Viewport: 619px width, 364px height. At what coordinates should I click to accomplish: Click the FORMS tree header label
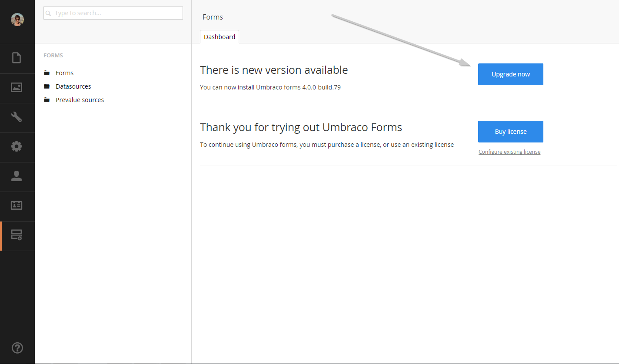pos(53,56)
